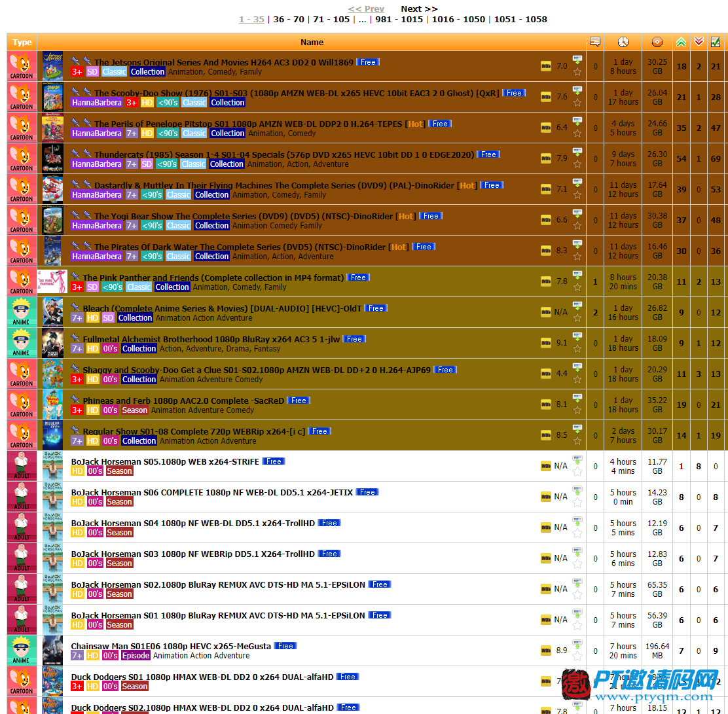This screenshot has height=714, width=728.
Task: Bookmark Bleach with the star
Action: click(x=577, y=318)
